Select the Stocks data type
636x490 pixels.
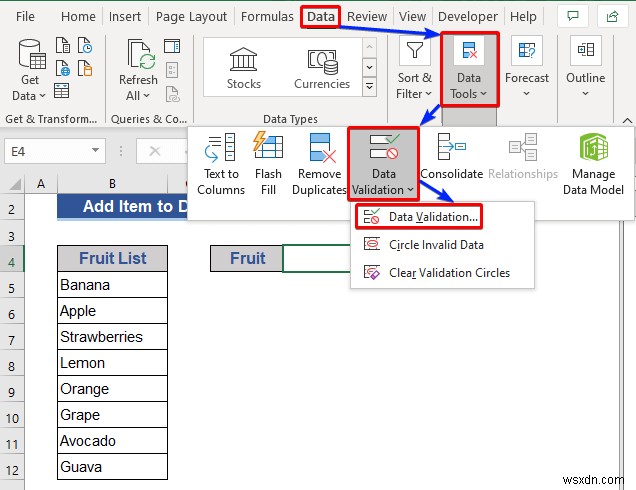click(x=243, y=68)
